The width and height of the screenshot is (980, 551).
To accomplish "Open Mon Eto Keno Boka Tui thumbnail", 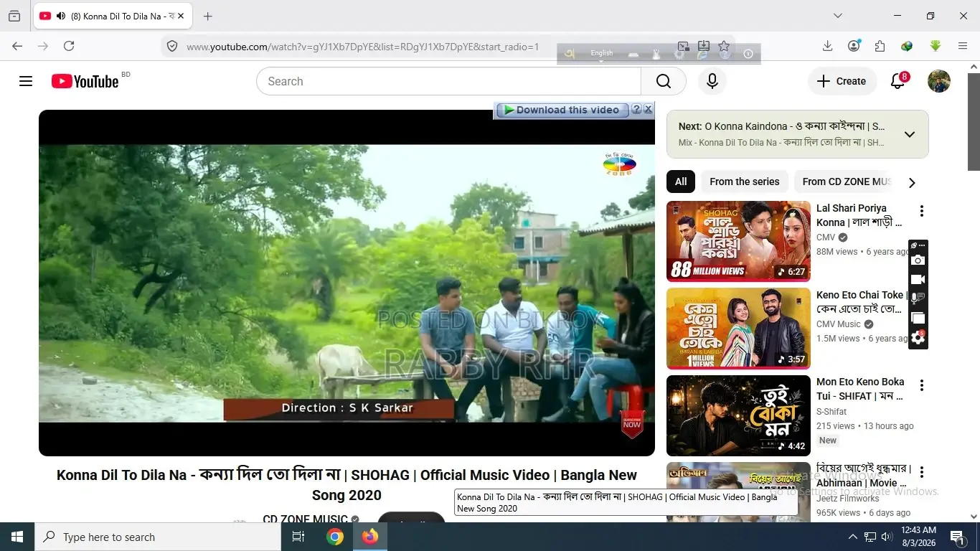I will pyautogui.click(x=738, y=415).
